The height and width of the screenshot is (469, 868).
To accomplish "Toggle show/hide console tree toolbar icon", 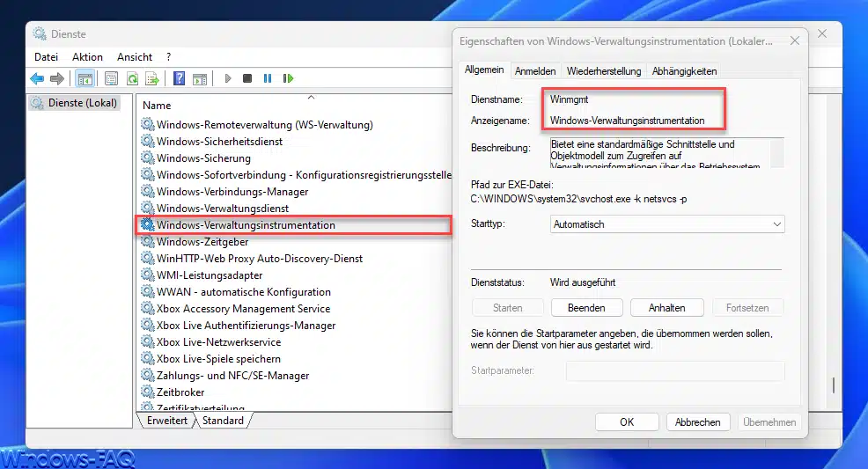I will [85, 78].
